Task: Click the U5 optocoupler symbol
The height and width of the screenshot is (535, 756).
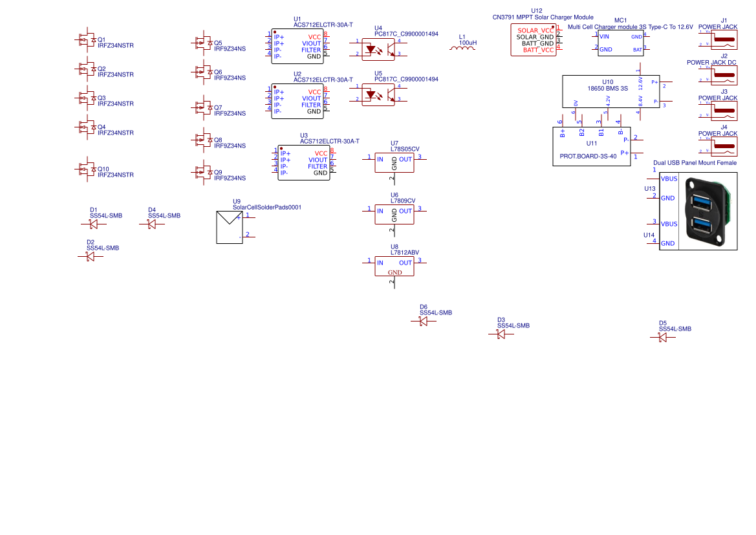Action: [378, 94]
